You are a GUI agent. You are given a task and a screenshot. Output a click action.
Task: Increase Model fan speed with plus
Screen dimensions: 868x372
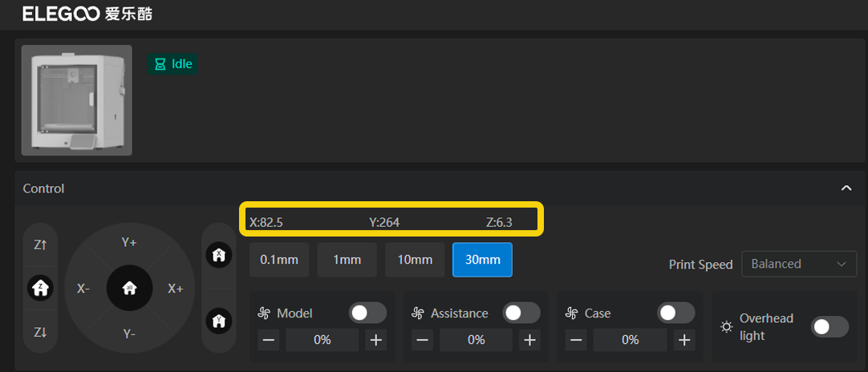tap(375, 340)
